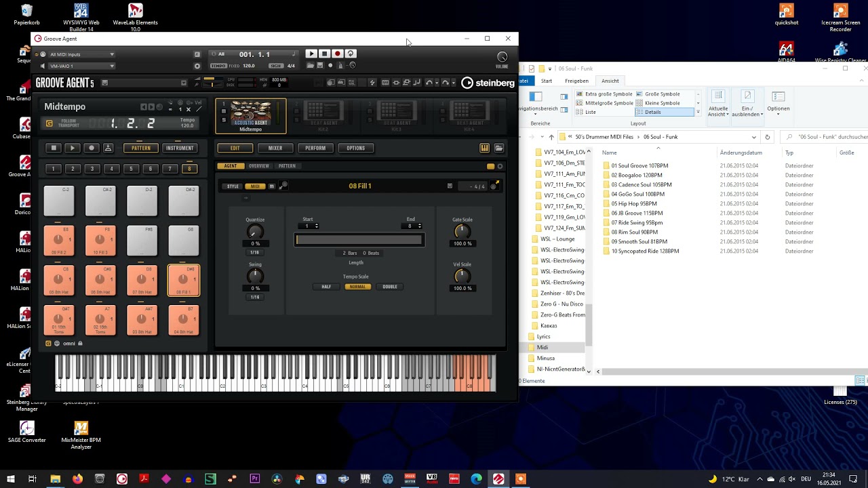The width and height of the screenshot is (868, 488).
Task: Toggle the keyboard display icon
Action: [484, 148]
